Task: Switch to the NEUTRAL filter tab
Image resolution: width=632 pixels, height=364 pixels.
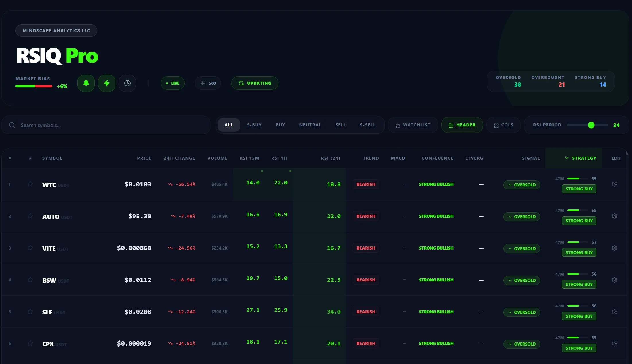Action: [310, 125]
